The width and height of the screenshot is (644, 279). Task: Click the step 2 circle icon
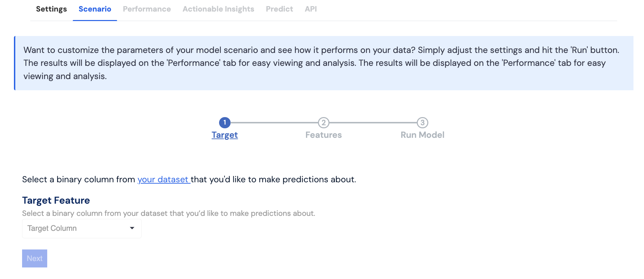point(323,123)
